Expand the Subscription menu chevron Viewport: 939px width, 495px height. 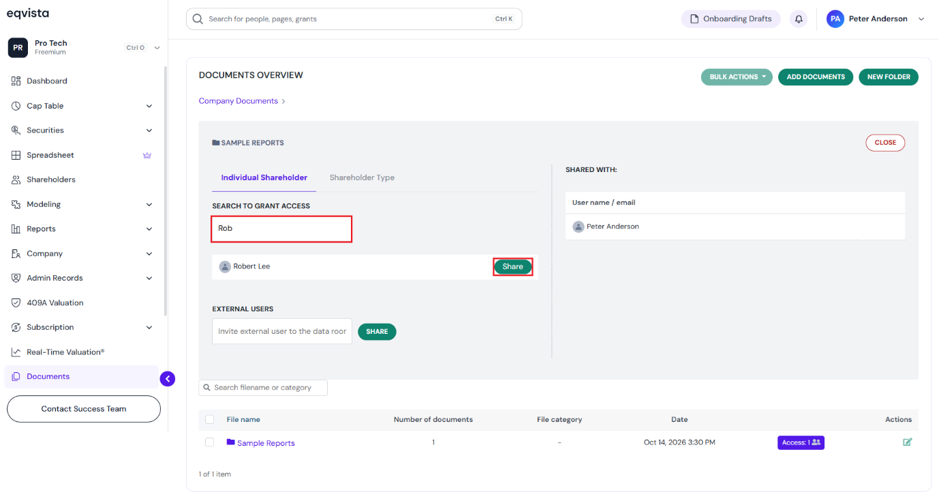(x=149, y=327)
